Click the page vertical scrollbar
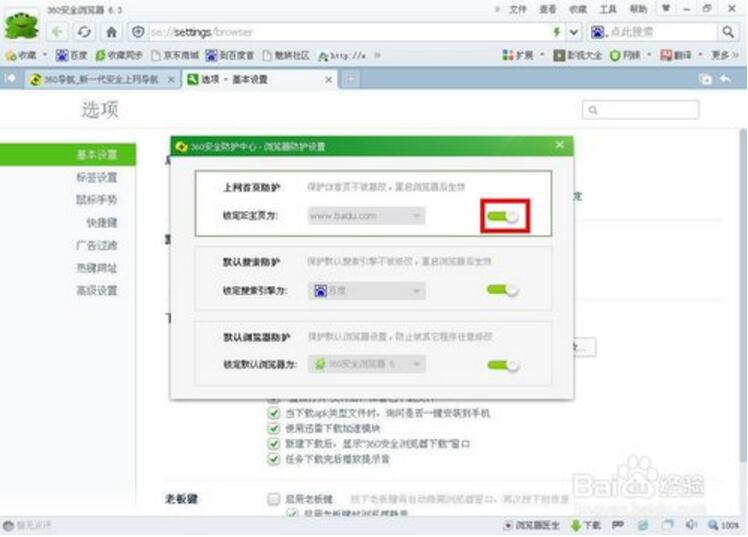The width and height of the screenshot is (748, 537). pyautogui.click(x=742, y=296)
